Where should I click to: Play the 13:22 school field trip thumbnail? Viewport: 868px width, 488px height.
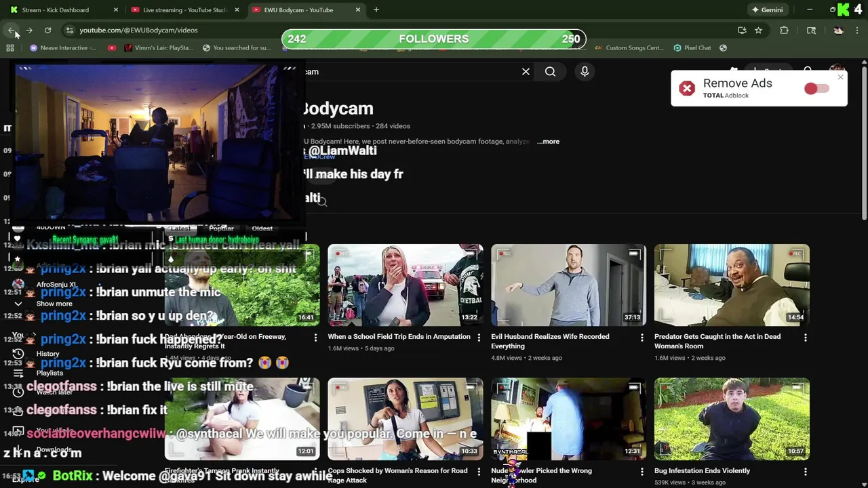(x=406, y=285)
